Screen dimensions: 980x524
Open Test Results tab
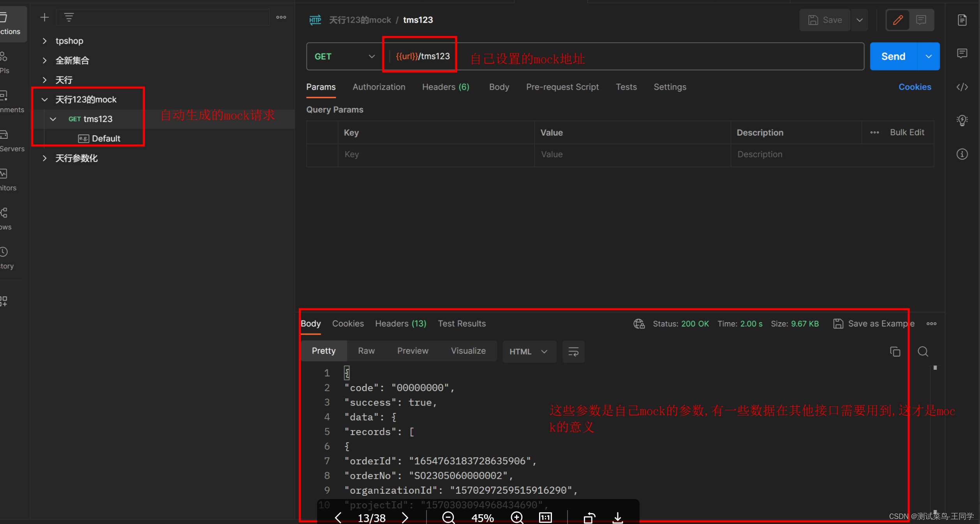pos(462,323)
